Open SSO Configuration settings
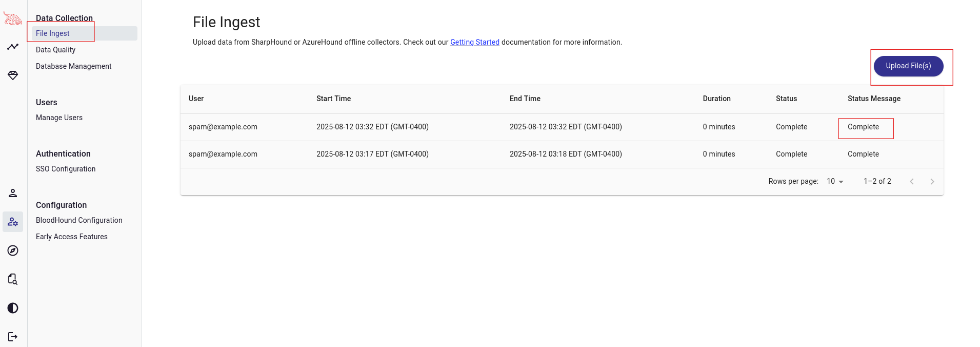 click(x=66, y=169)
